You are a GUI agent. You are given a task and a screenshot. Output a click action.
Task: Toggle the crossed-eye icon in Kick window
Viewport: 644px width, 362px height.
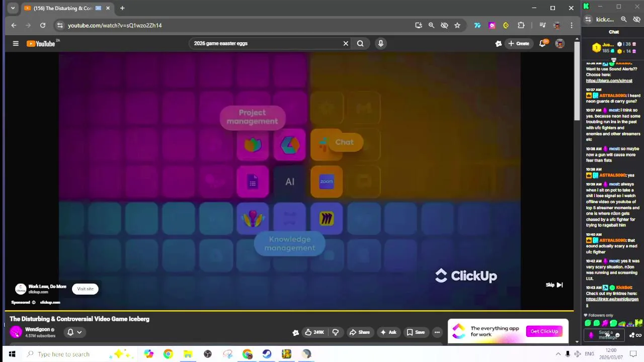click(636, 19)
